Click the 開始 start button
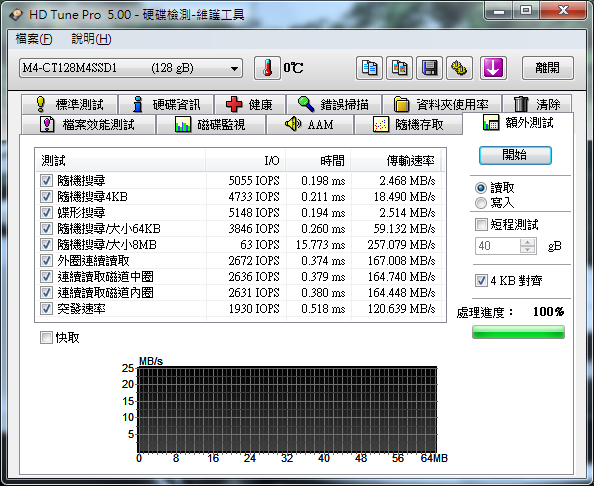This screenshot has height=486, width=594. click(515, 155)
